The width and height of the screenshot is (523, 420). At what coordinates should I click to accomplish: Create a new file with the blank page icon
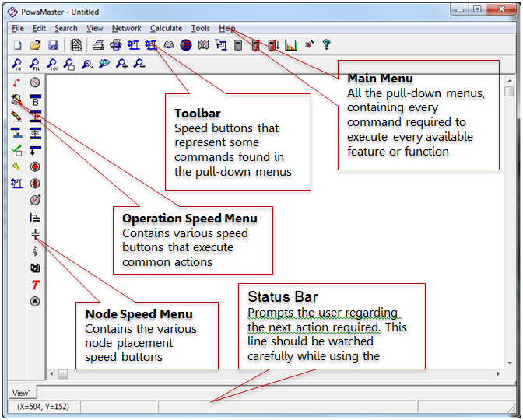[17, 44]
